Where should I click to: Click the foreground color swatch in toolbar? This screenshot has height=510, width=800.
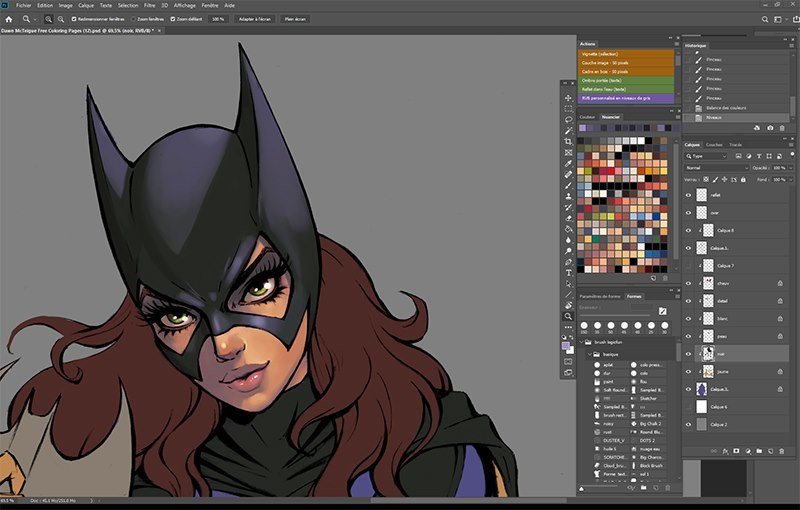pyautogui.click(x=565, y=346)
